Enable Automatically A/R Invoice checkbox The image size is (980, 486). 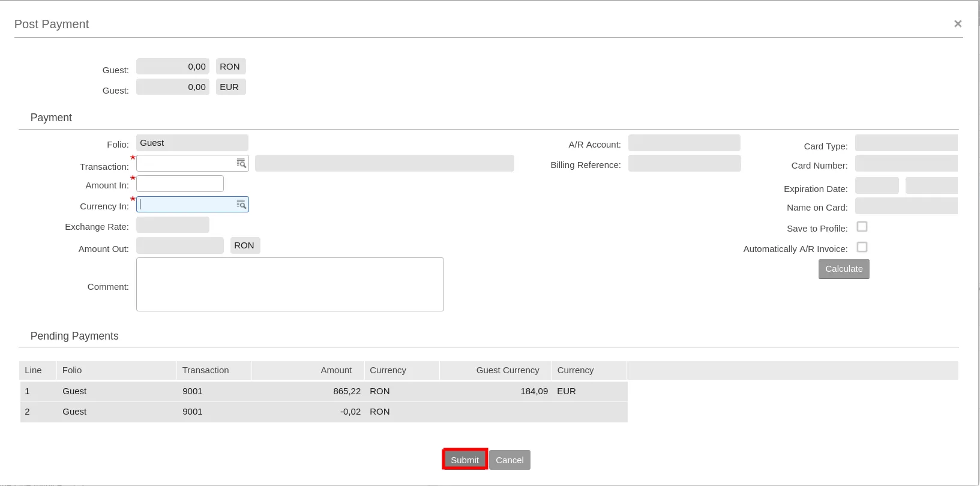click(x=862, y=247)
